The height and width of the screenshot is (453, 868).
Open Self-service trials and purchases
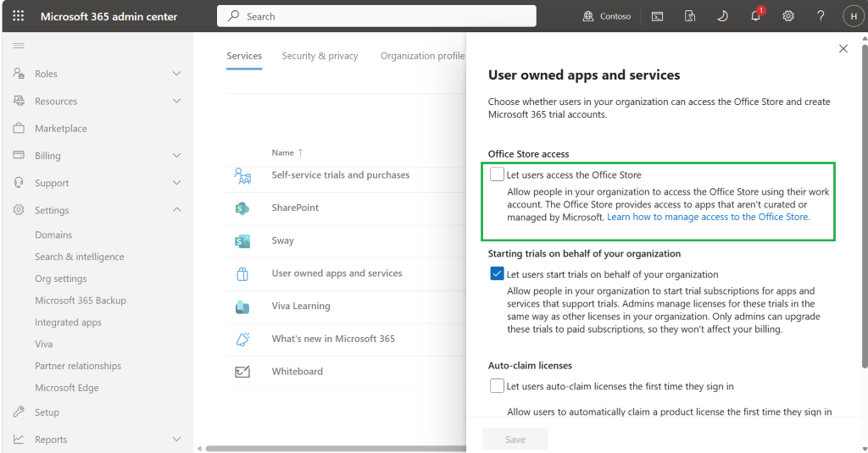pos(341,174)
